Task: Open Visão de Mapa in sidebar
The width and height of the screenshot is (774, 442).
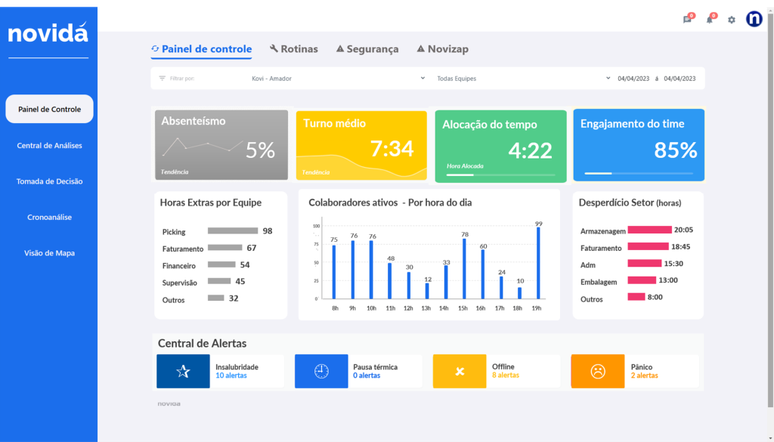Action: click(x=49, y=253)
